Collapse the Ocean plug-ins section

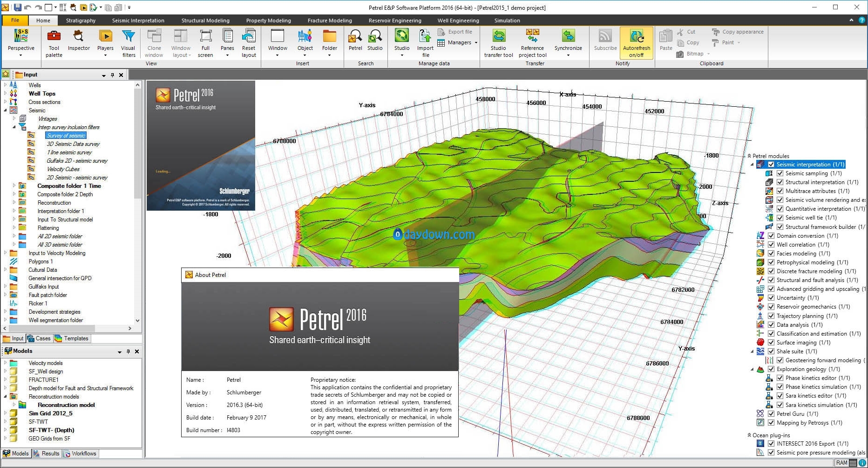pos(749,435)
